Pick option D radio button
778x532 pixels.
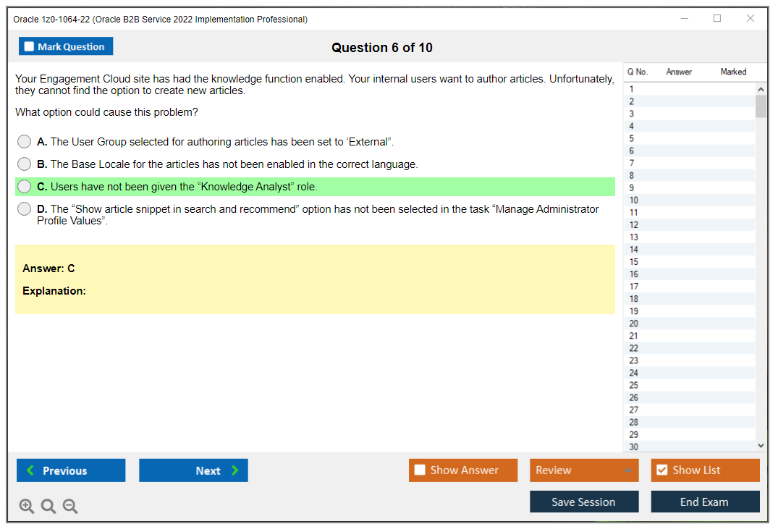(25, 209)
